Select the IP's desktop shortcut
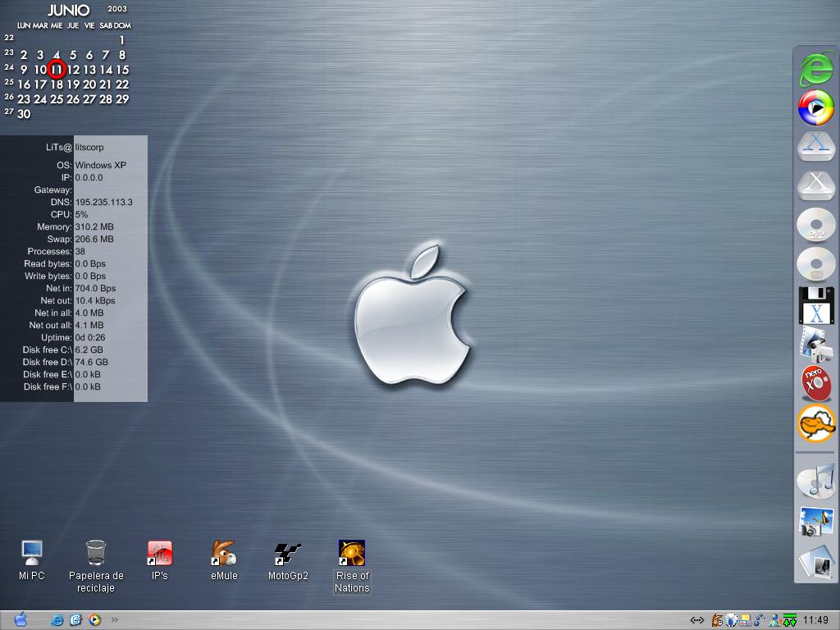The width and height of the screenshot is (840, 630). (x=159, y=554)
